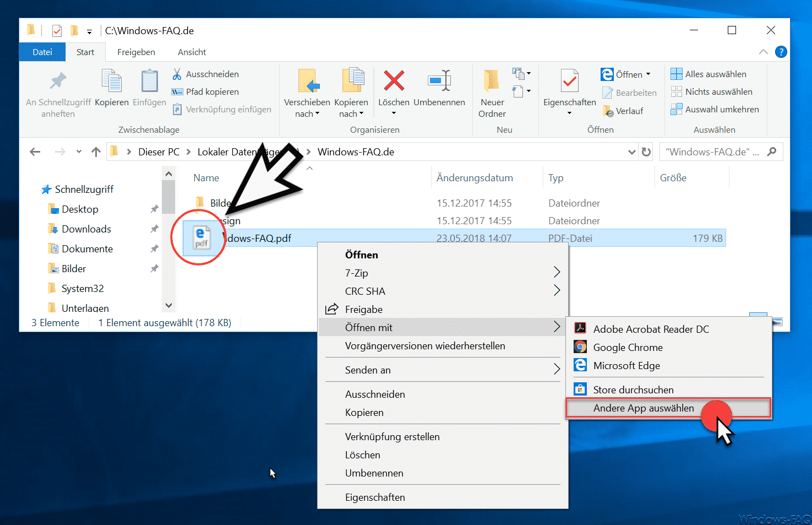
Task: Open Verlauf with the history clock icon
Action: [609, 111]
